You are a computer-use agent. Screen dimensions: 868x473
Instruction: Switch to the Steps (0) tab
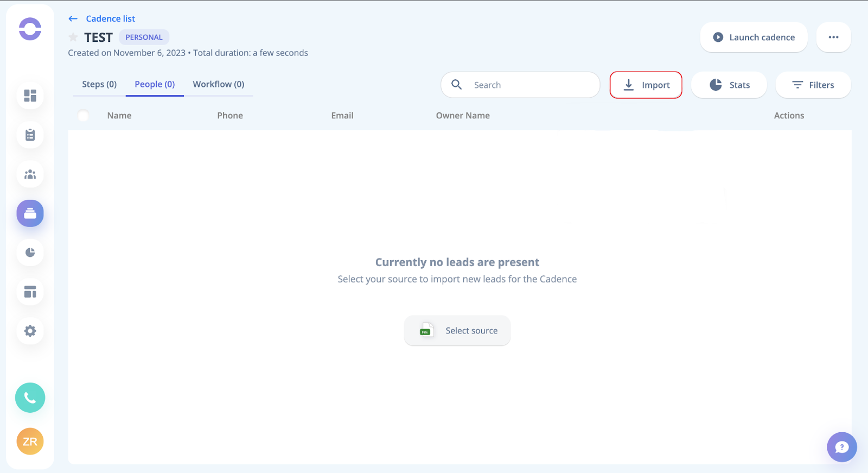[99, 84]
